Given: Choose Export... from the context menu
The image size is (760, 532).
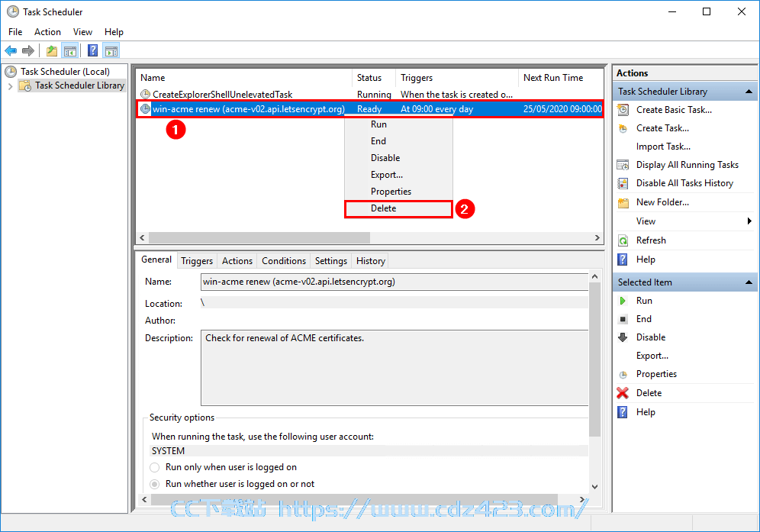Looking at the screenshot, I should (x=398, y=175).
